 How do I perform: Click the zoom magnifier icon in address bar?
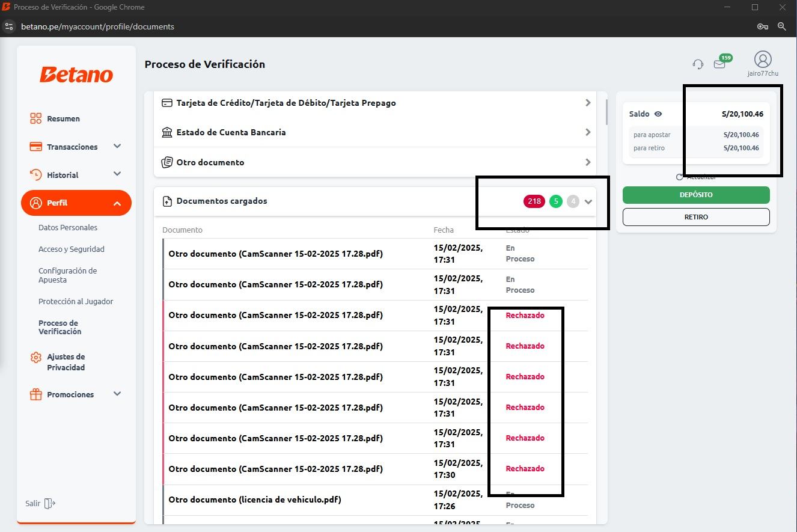coord(782,26)
